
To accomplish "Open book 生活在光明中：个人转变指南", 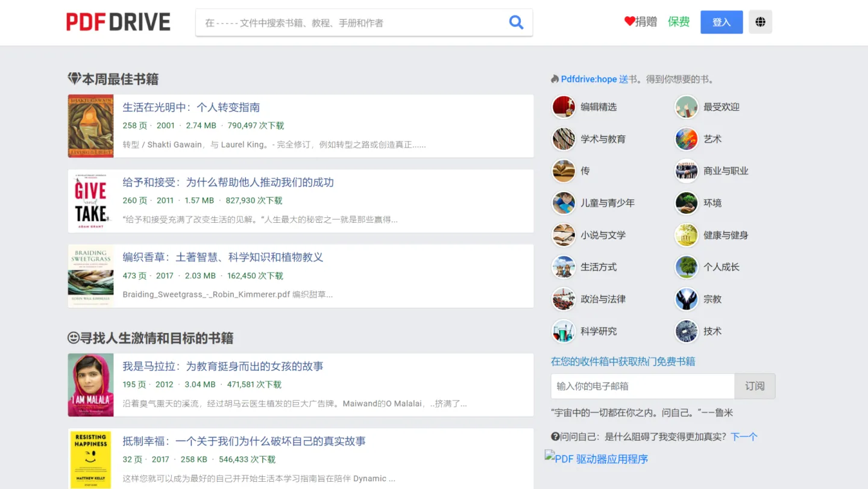I will click(191, 107).
